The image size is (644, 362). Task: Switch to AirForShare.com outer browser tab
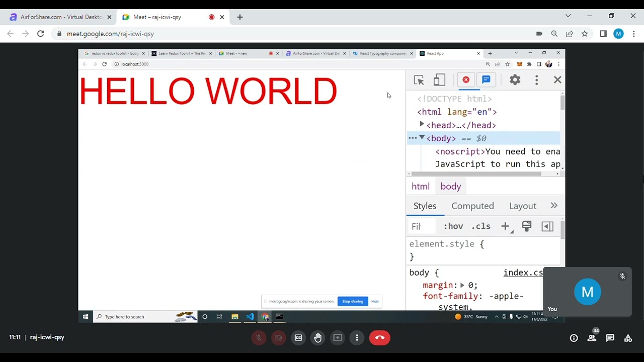[x=61, y=17]
